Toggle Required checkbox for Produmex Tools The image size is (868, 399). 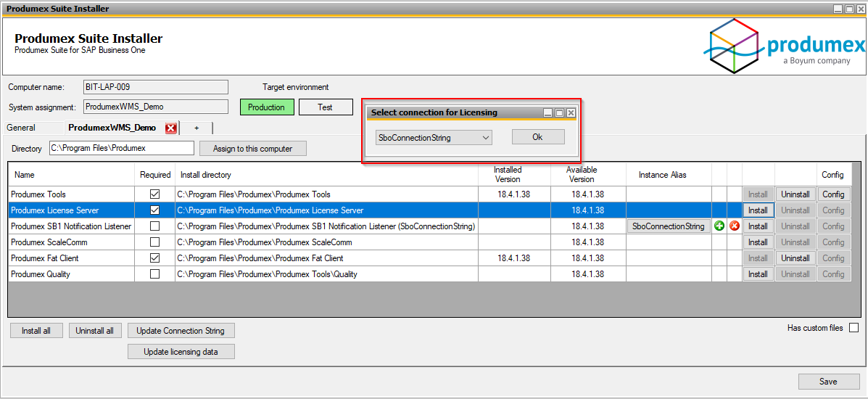pyautogui.click(x=155, y=194)
